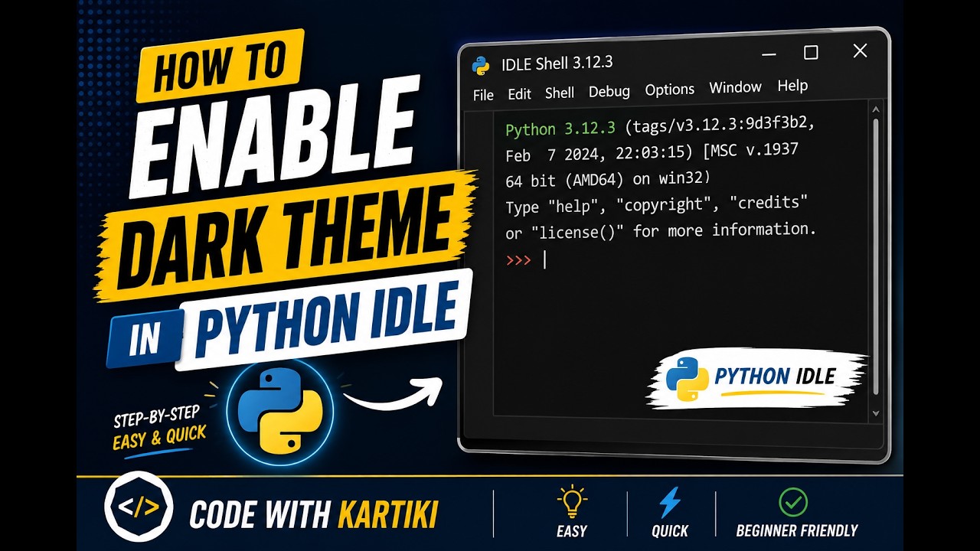
Task: Open the Debug menu
Action: 609,91
